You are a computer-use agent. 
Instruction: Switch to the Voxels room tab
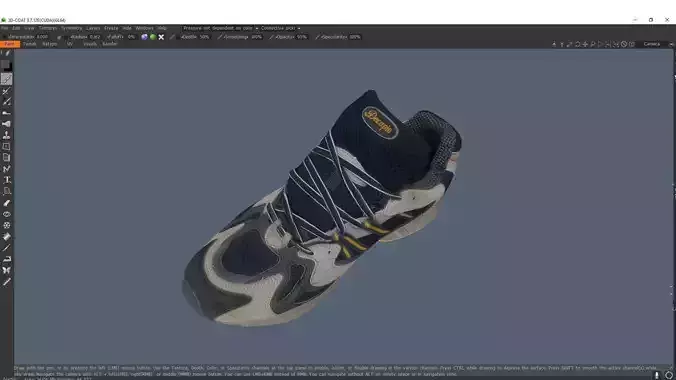(x=90, y=44)
